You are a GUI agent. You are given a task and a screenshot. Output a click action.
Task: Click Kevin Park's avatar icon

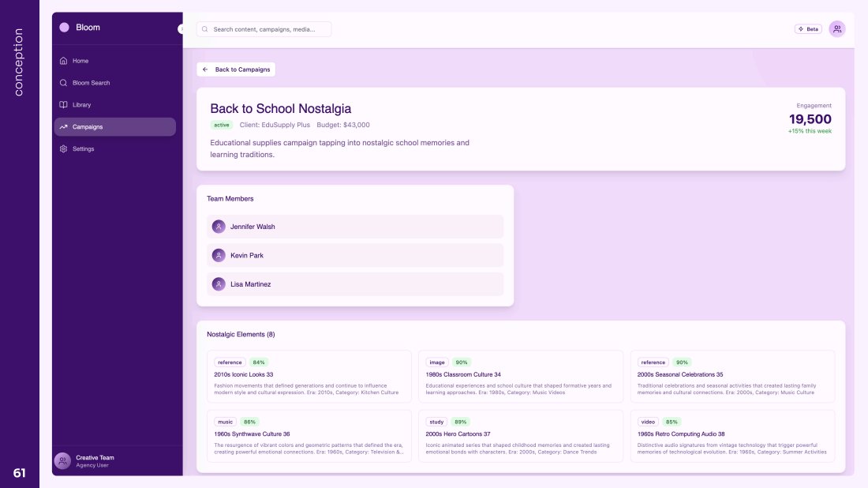coord(219,255)
